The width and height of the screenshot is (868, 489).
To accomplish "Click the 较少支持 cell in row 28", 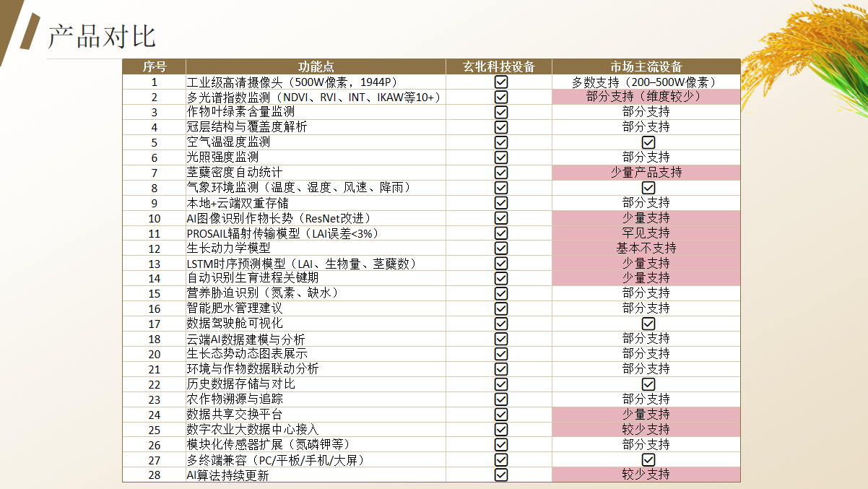I will (646, 475).
